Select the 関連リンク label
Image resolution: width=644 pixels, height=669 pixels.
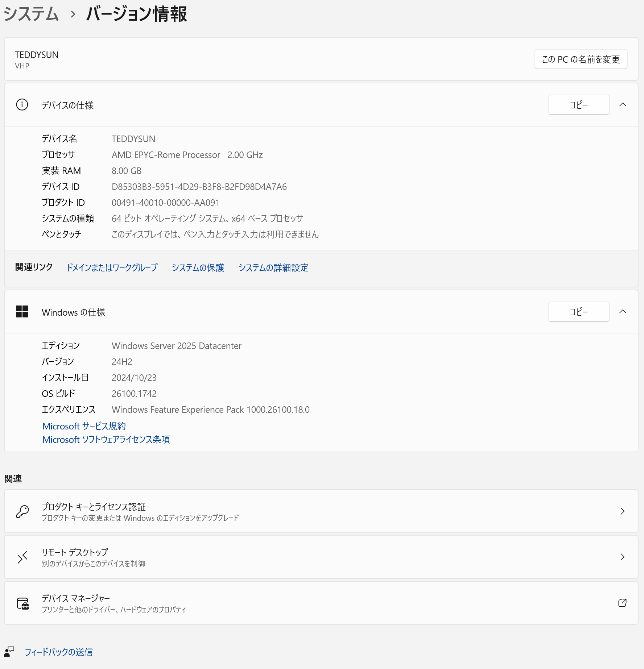point(34,267)
